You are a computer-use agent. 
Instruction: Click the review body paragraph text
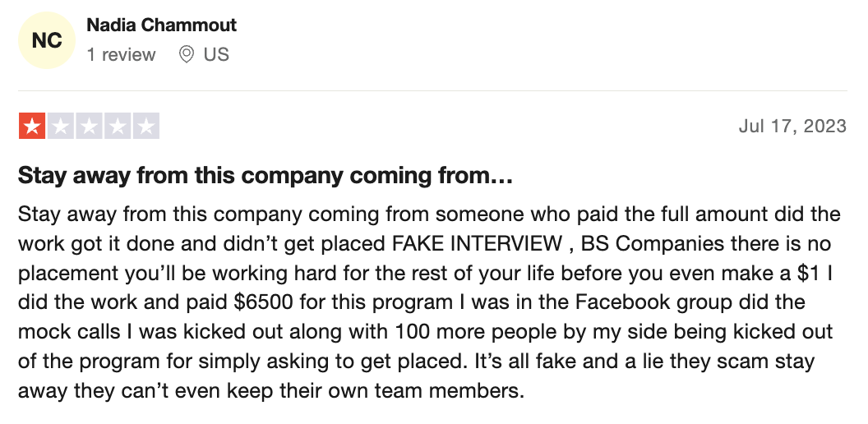[429, 302]
